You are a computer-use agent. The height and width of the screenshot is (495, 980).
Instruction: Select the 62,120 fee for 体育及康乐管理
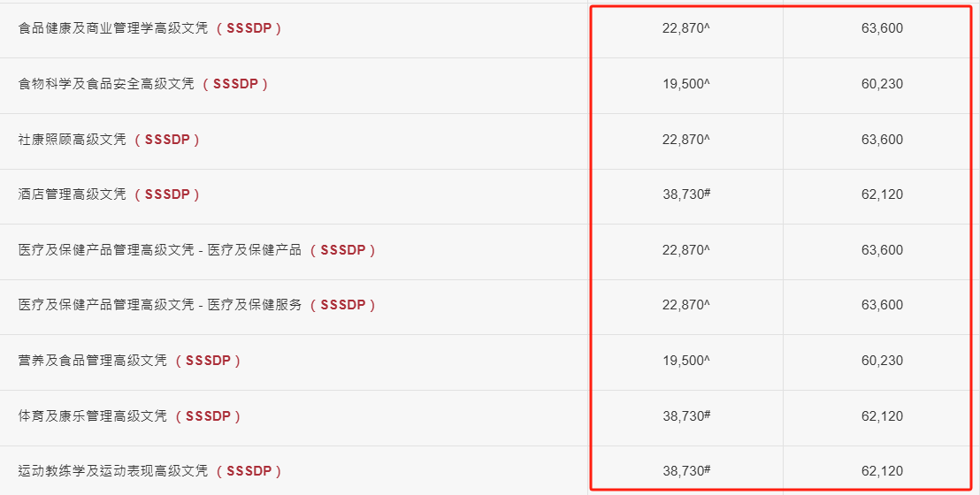(x=882, y=416)
